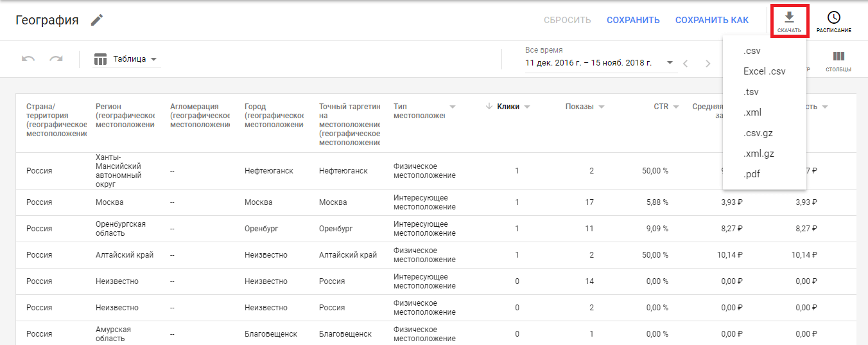The width and height of the screenshot is (868, 345).
Task: Click the pencil icon to rename География
Action: (97, 20)
